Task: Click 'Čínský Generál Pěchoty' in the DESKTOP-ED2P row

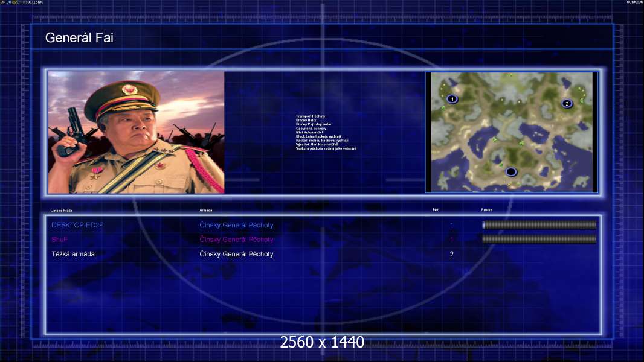Action: point(236,225)
